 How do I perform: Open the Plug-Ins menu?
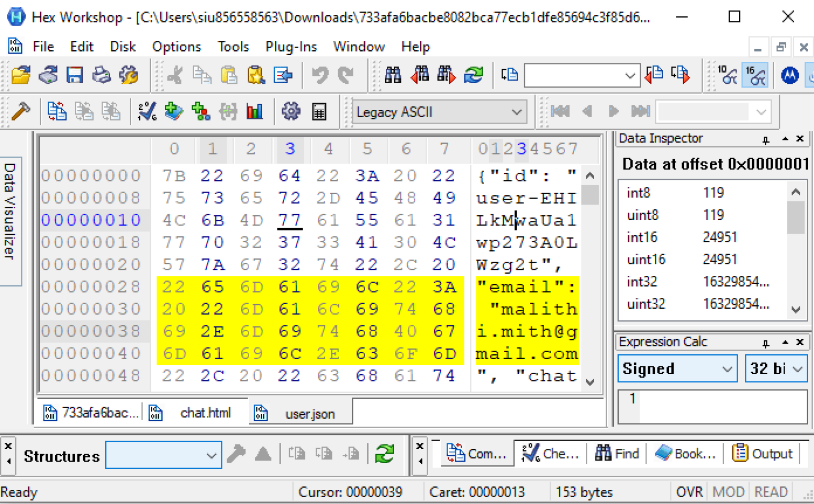coord(291,47)
